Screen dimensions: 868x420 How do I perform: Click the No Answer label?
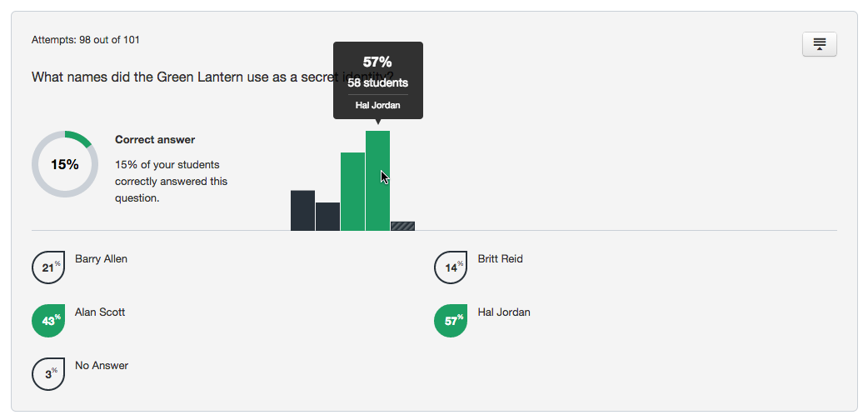coord(102,365)
